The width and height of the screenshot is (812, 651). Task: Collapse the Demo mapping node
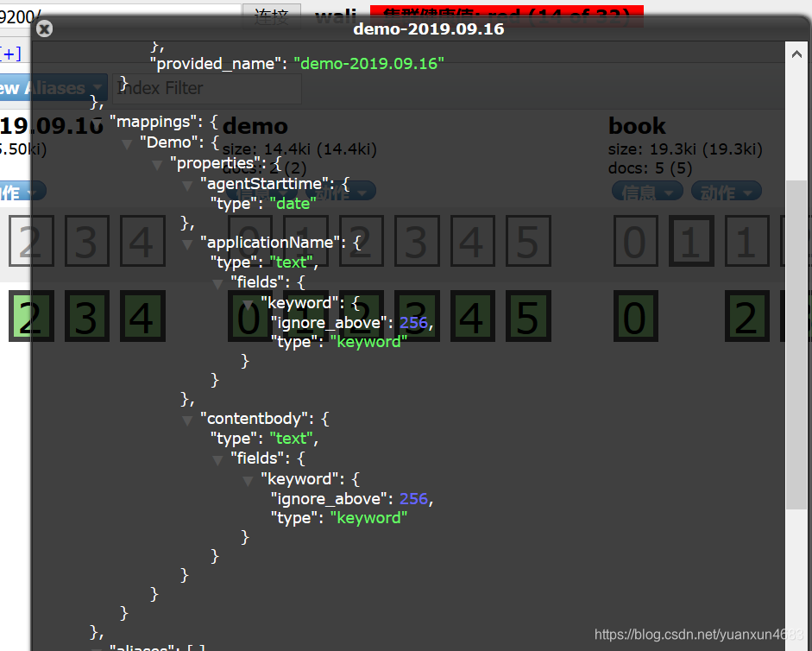click(126, 143)
